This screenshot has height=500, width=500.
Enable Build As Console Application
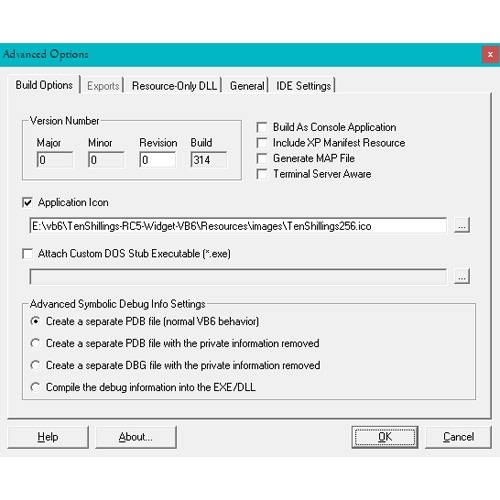262,127
